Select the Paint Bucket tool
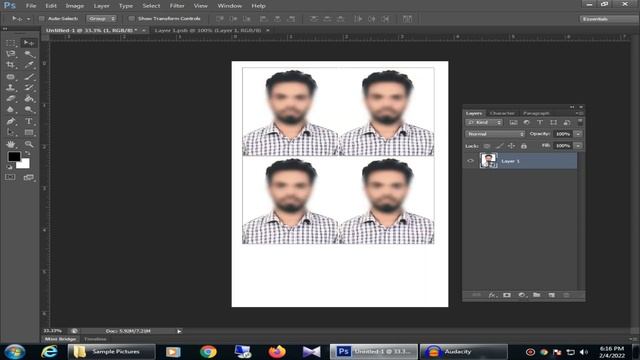Viewport: 640px width, 360px height. [x=29, y=99]
